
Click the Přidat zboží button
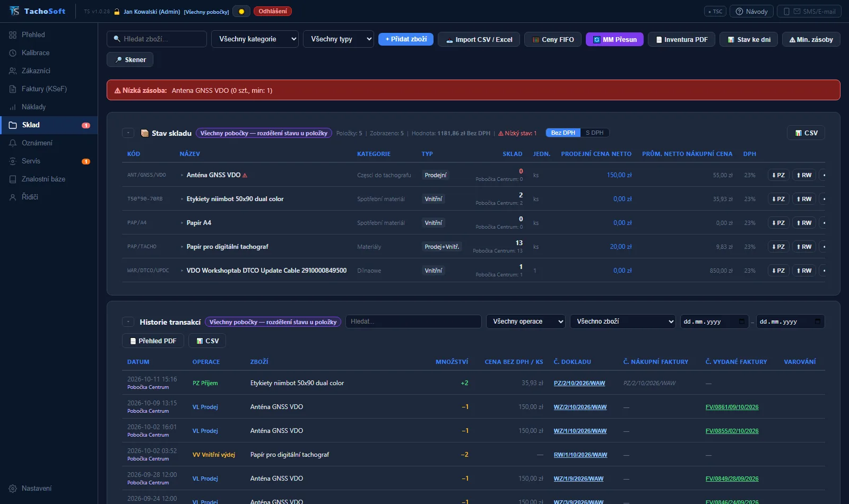406,39
